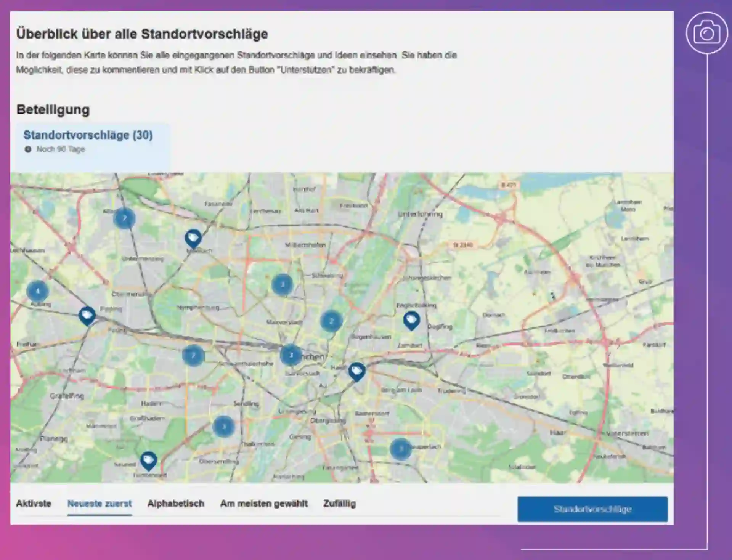The height and width of the screenshot is (560, 732).
Task: Click the camera icon in the corner
Action: coord(706,33)
